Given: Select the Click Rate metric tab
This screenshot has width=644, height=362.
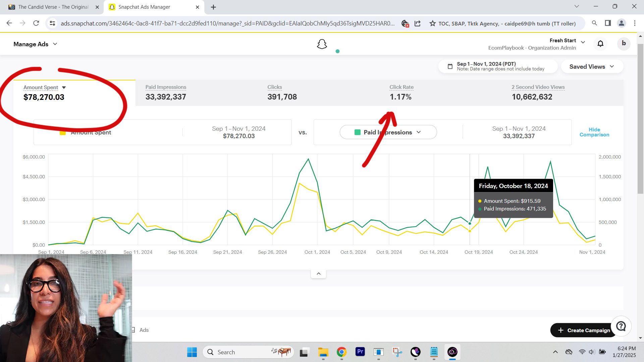Looking at the screenshot, I should [401, 93].
